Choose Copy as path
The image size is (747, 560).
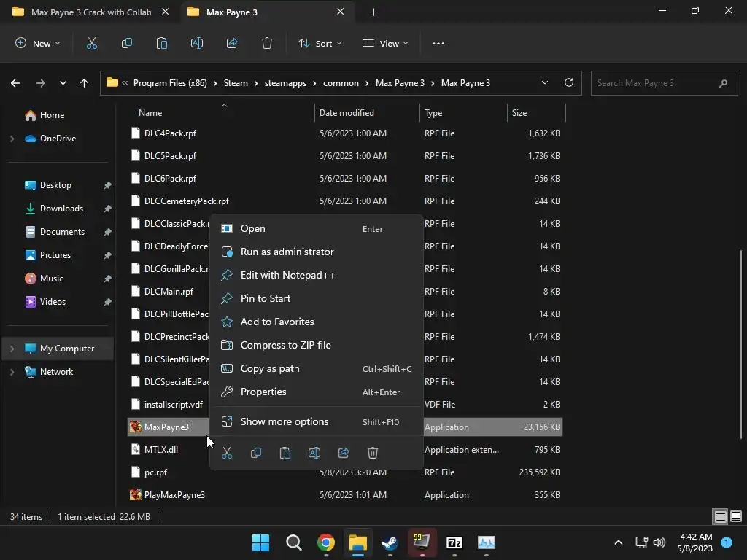click(x=317, y=368)
